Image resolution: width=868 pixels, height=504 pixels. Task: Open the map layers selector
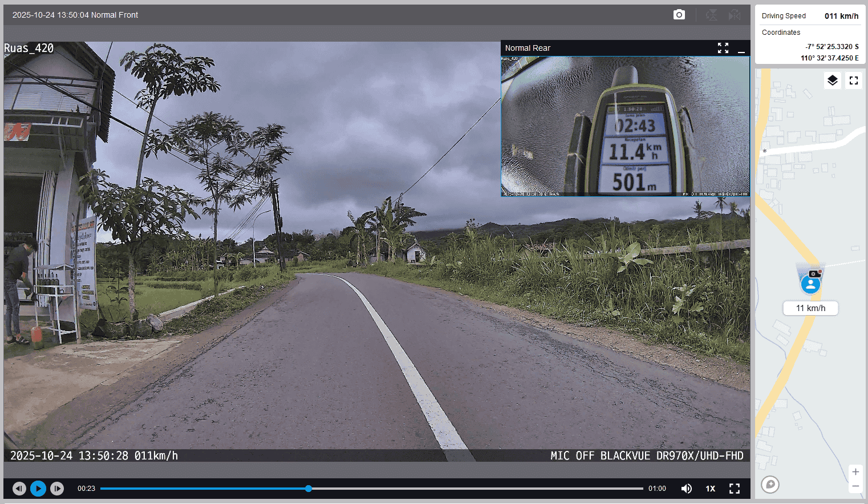point(833,80)
